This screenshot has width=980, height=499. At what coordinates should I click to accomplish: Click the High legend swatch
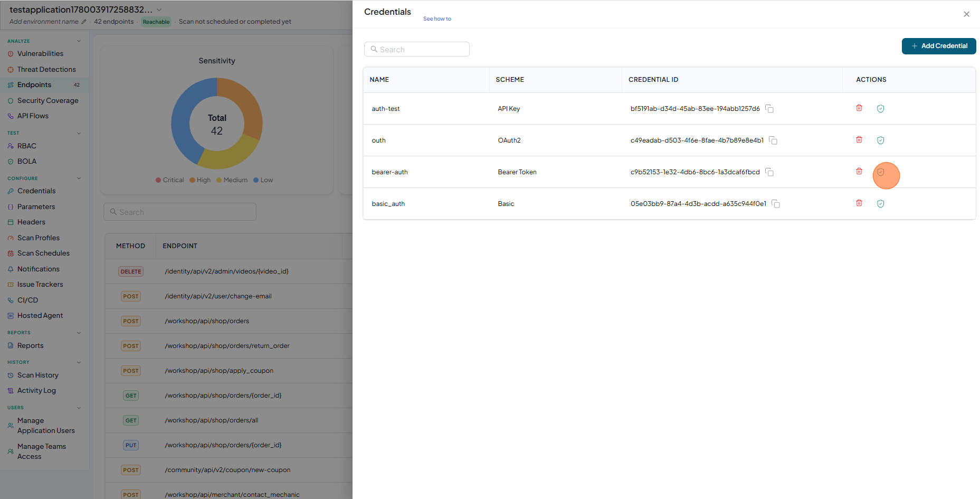click(x=192, y=180)
